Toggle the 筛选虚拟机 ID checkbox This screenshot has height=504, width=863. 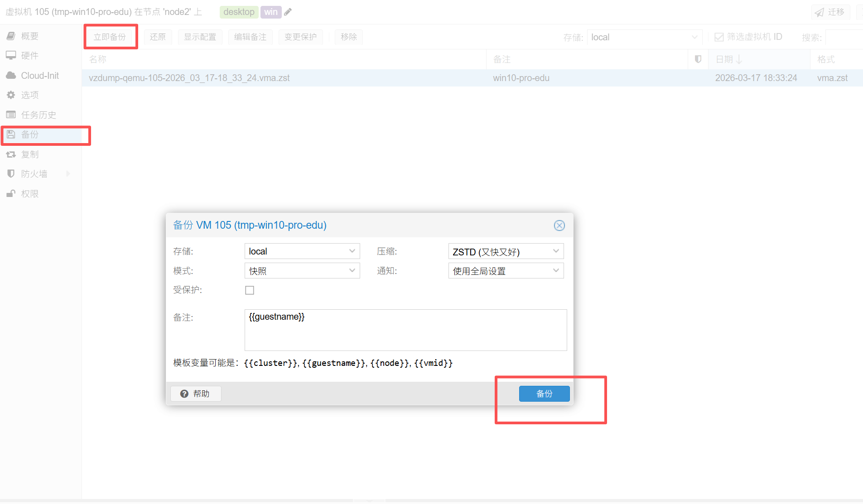719,37
